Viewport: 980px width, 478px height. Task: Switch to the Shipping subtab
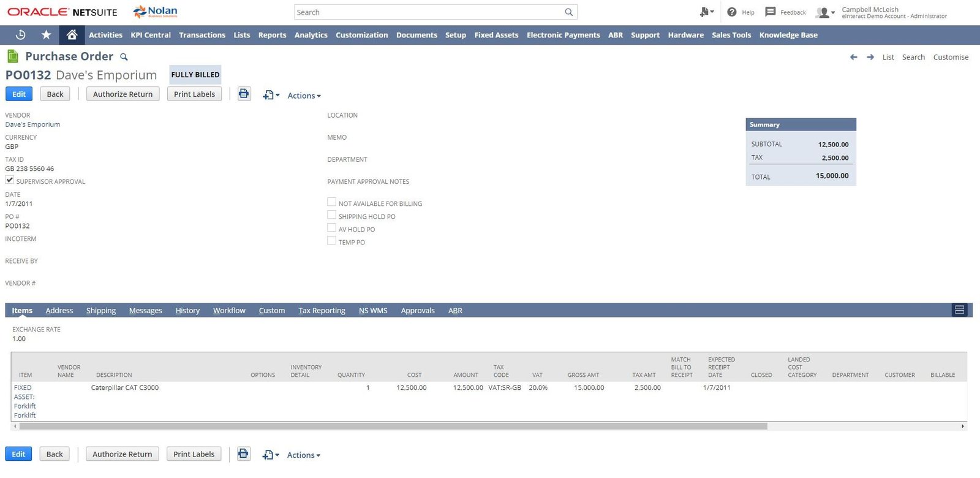101,311
